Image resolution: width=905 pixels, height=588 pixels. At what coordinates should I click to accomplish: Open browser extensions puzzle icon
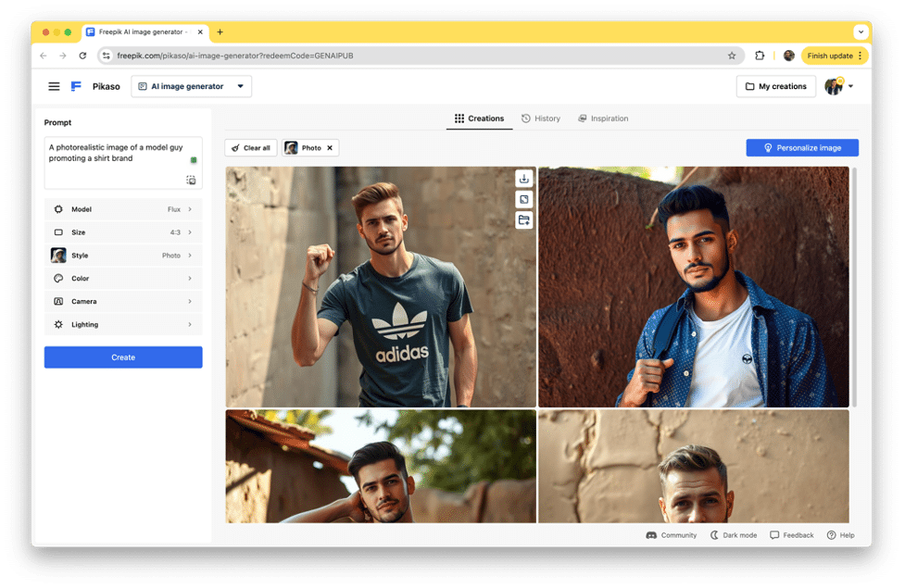click(760, 56)
